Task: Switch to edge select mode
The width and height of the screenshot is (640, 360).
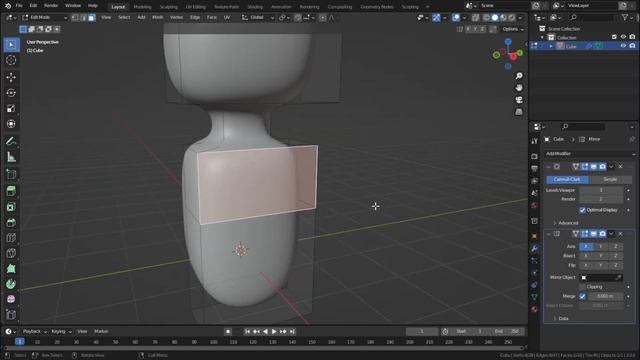Action: tap(83, 18)
